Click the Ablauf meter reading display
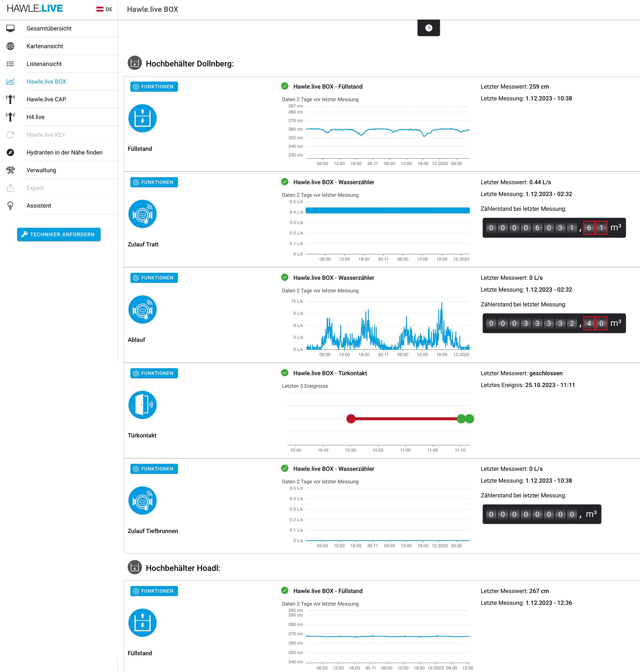 click(x=554, y=323)
